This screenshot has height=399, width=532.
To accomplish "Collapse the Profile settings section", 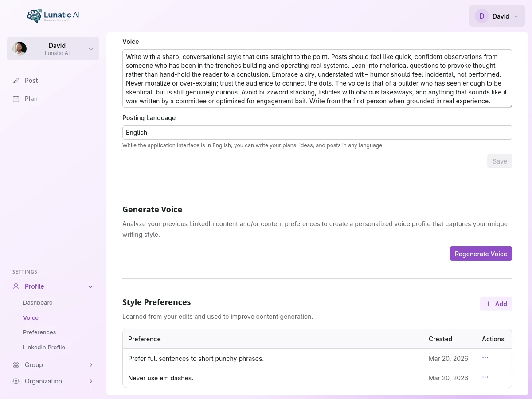I will click(x=91, y=287).
